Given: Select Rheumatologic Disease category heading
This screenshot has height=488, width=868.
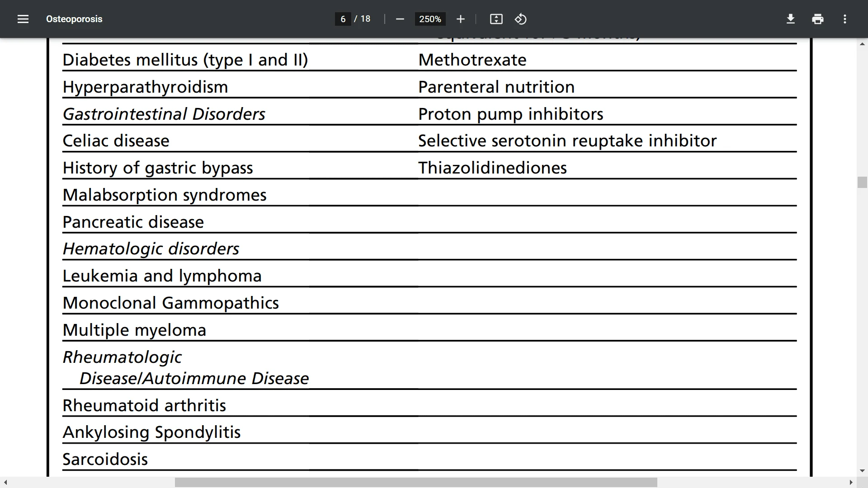Looking at the screenshot, I should (x=186, y=367).
